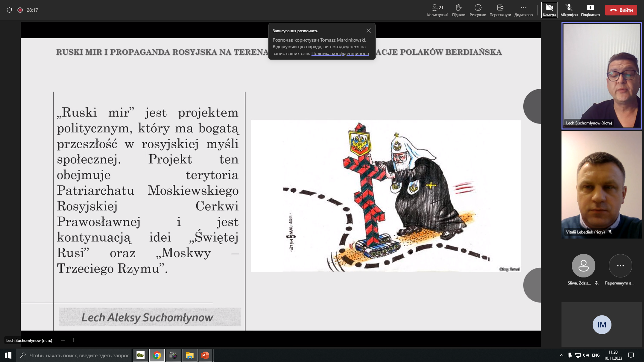Open the Windows Start menu
This screenshot has height=362, width=644.
pos(8,355)
